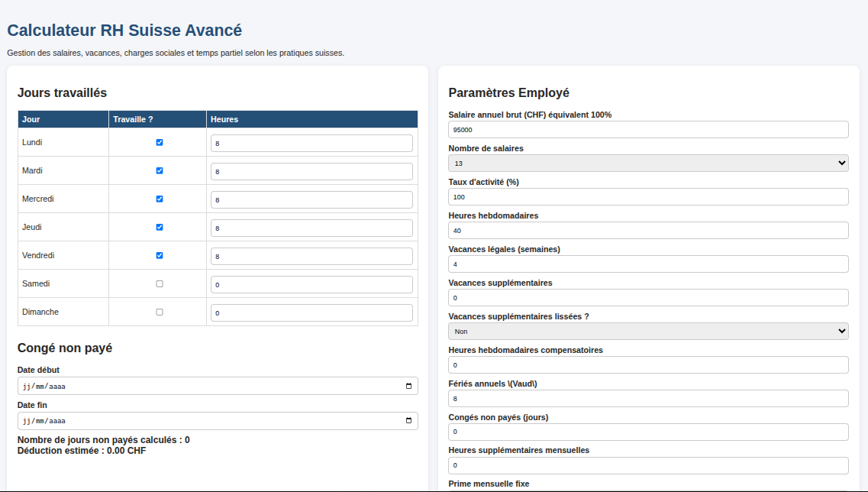This screenshot has height=492, width=868.
Task: Open the Date fin calendar picker icon
Action: [x=408, y=420]
